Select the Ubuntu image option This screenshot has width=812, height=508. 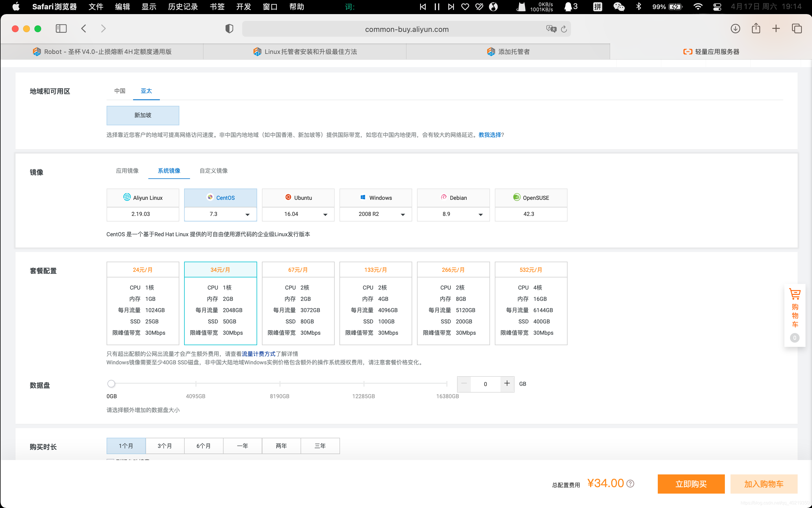click(298, 198)
